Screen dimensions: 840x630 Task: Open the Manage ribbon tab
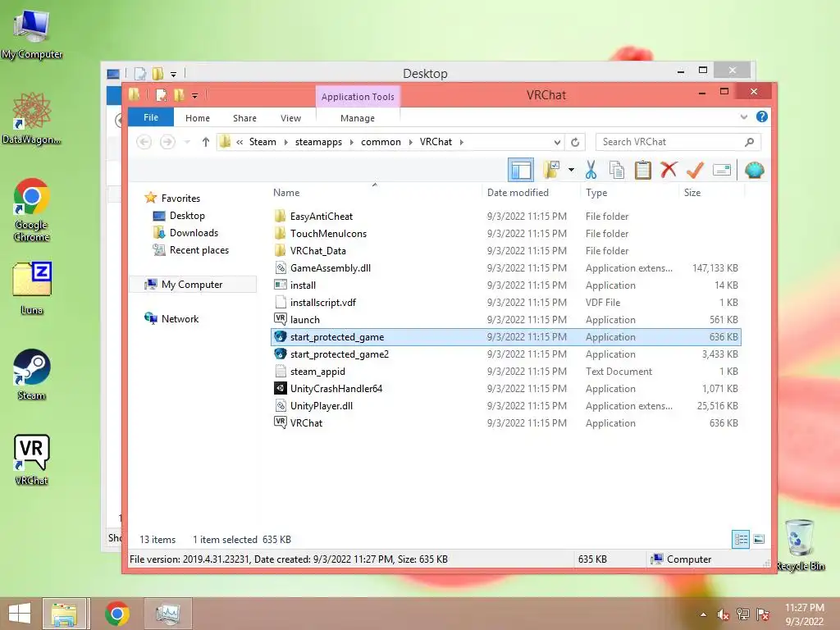pos(358,118)
